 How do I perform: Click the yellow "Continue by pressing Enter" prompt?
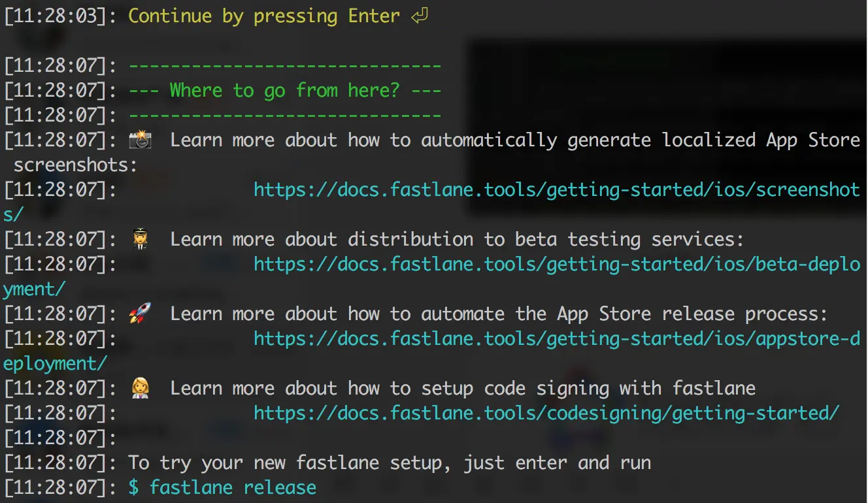pyautogui.click(x=263, y=16)
